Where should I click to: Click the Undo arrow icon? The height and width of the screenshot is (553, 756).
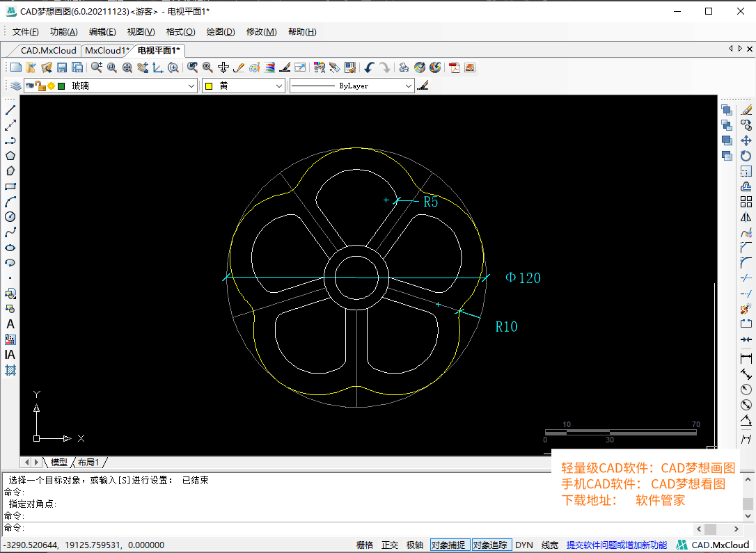(x=369, y=67)
